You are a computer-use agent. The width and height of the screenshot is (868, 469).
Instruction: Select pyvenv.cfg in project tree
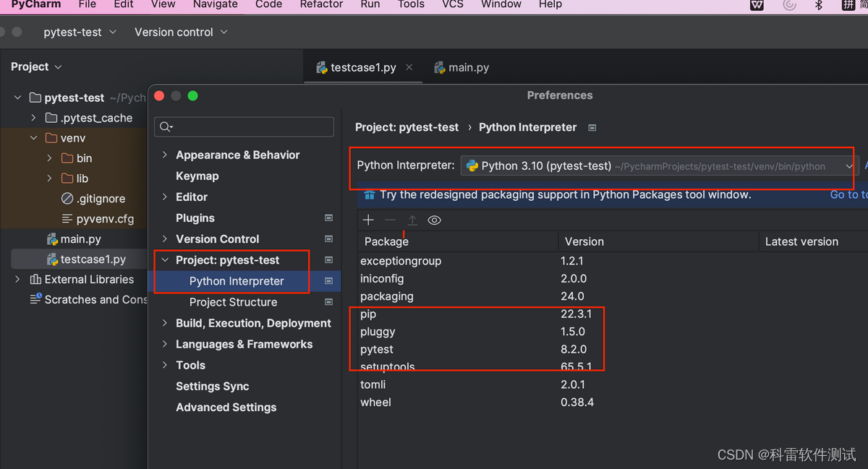click(x=98, y=219)
